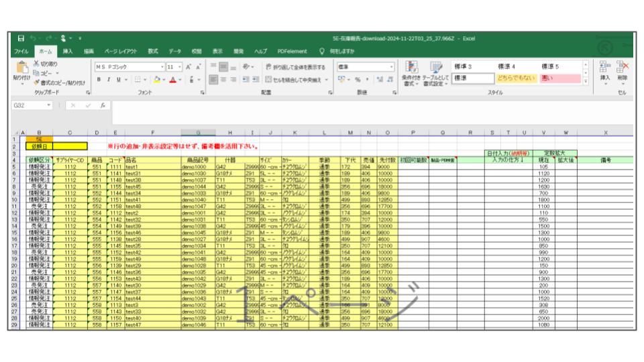The height and width of the screenshot is (362, 644).
Task: Switch to the データ (Data) ribbon tab
Action: [174, 51]
